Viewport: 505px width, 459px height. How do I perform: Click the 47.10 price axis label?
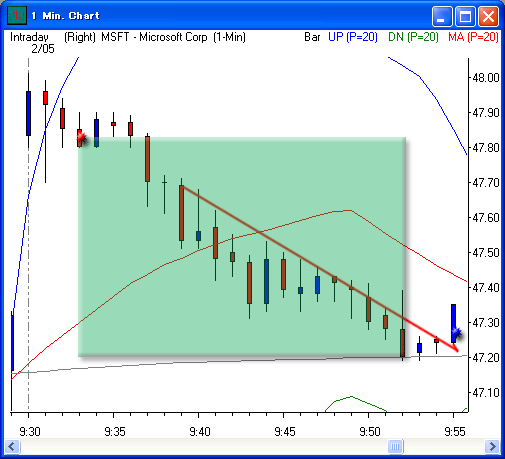(486, 393)
